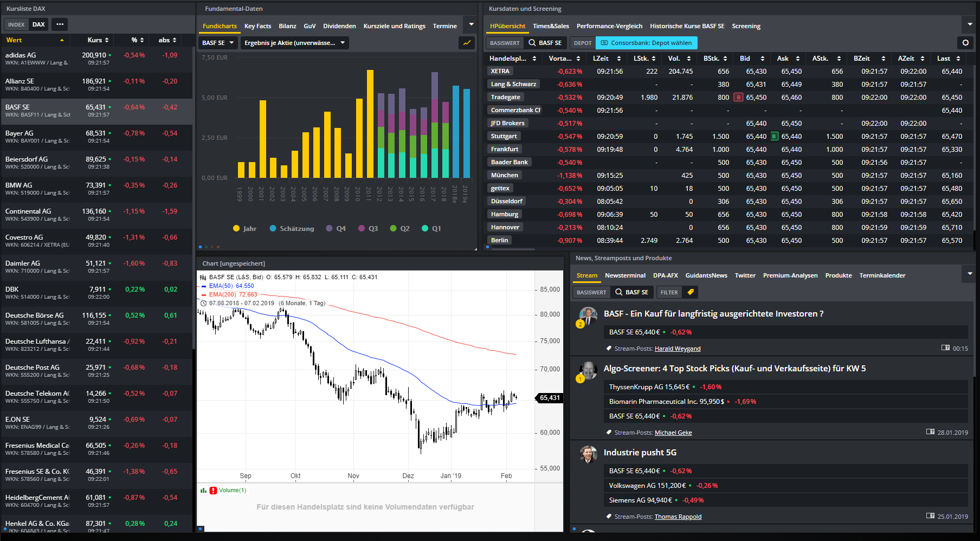The height and width of the screenshot is (541, 980).
Task: Click the avatar of the Algo-Screener post
Action: point(588,370)
